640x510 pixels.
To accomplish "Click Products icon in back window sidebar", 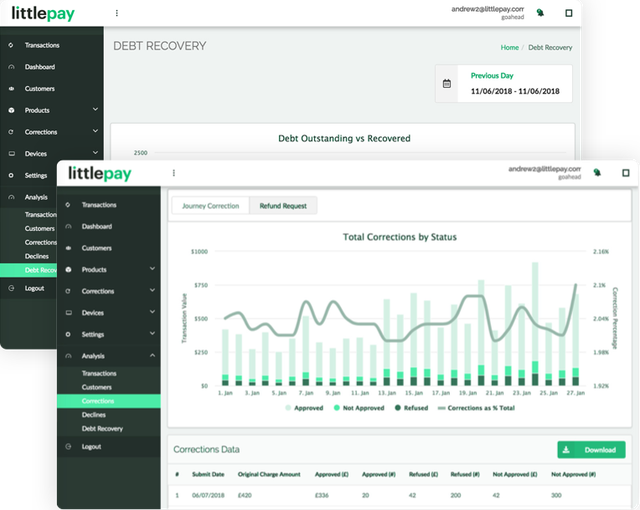I will 11,110.
